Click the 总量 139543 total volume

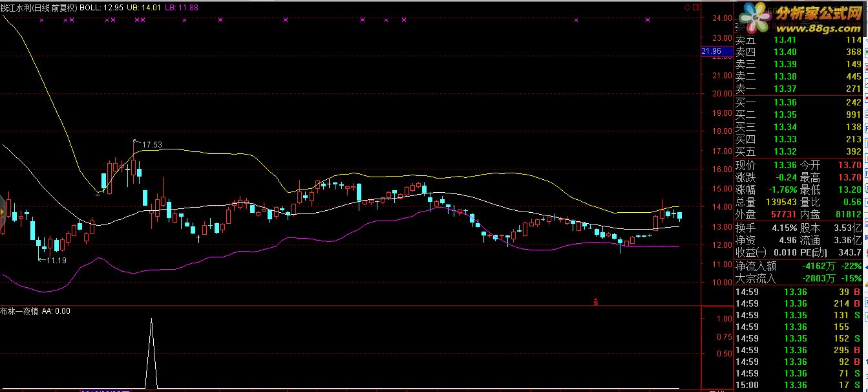click(x=765, y=202)
